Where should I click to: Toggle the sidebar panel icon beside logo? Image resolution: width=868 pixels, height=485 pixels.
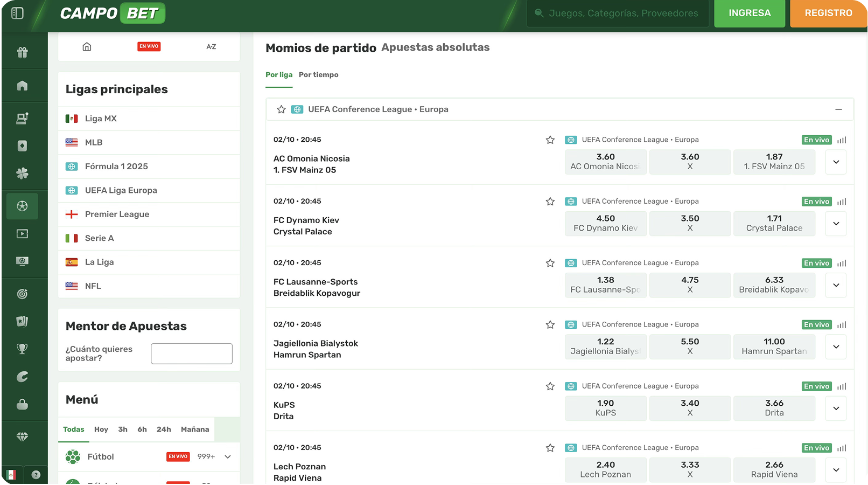(17, 13)
